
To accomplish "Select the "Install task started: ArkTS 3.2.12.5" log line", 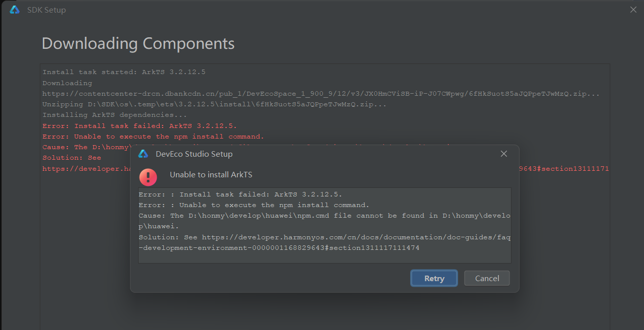I will [x=123, y=72].
